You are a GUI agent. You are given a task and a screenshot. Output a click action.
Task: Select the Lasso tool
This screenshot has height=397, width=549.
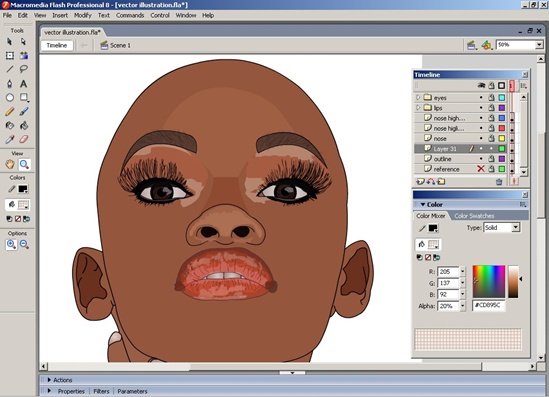tap(23, 69)
